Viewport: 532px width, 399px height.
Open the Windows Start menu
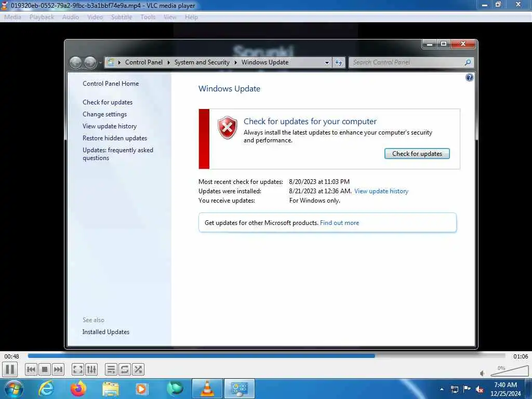click(14, 389)
